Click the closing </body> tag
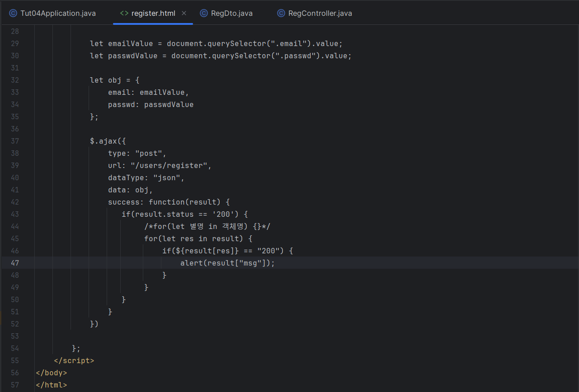The height and width of the screenshot is (392, 579). pos(52,373)
